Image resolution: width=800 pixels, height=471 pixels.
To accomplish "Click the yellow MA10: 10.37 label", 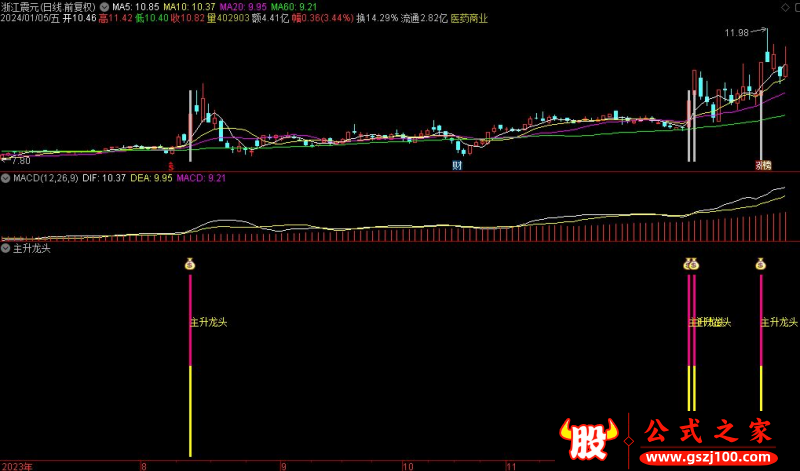I will pyautogui.click(x=189, y=7).
